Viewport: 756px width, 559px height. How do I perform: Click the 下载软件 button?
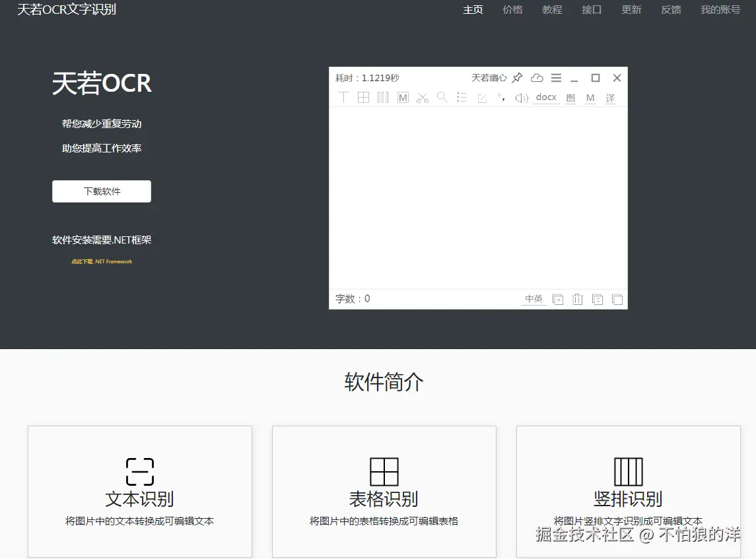click(102, 191)
